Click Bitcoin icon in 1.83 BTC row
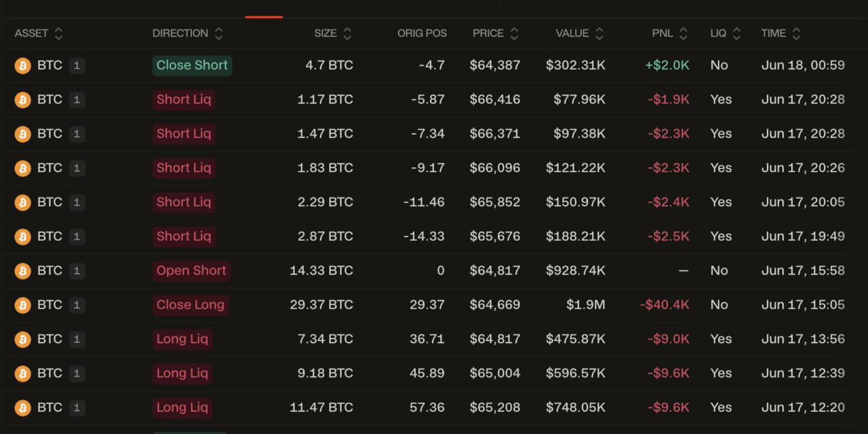 pyautogui.click(x=23, y=168)
